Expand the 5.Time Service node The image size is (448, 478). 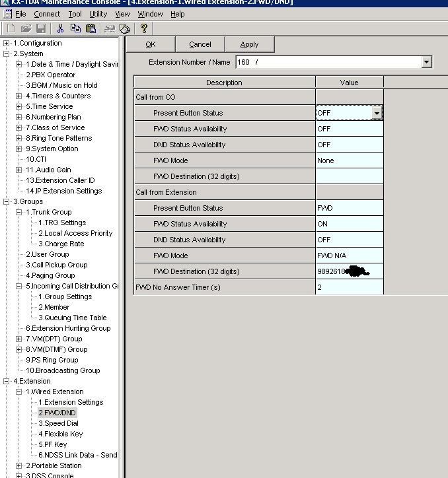19,107
